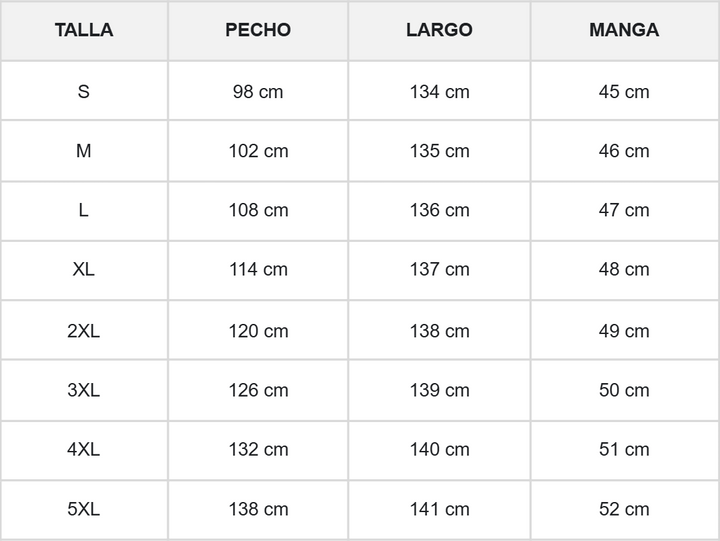
Task: Select the L size cell
Action: point(84,210)
